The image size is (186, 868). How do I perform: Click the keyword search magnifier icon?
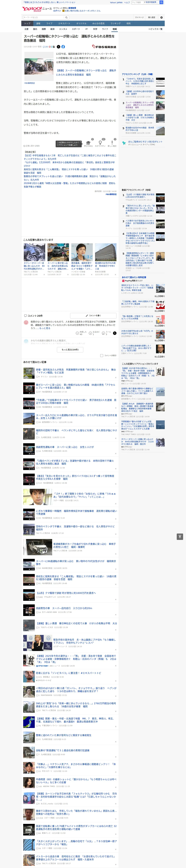tap(66, 17)
